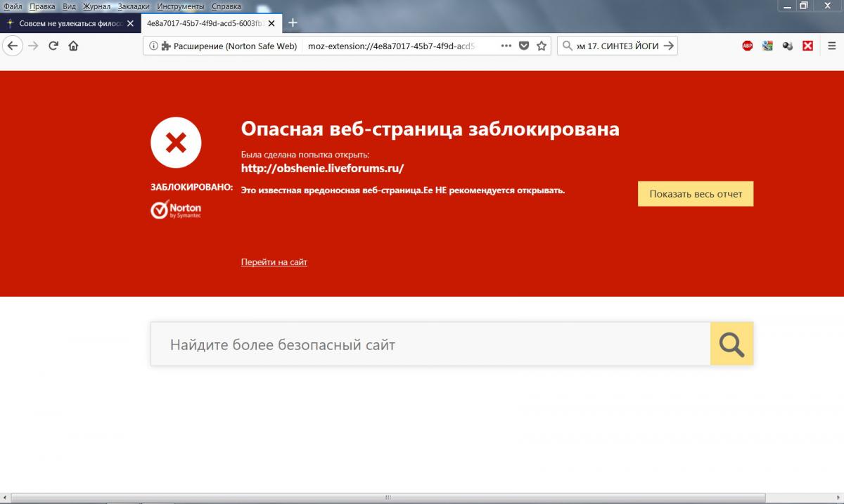Follow the 'Перейти на сайт' link

pyautogui.click(x=274, y=262)
